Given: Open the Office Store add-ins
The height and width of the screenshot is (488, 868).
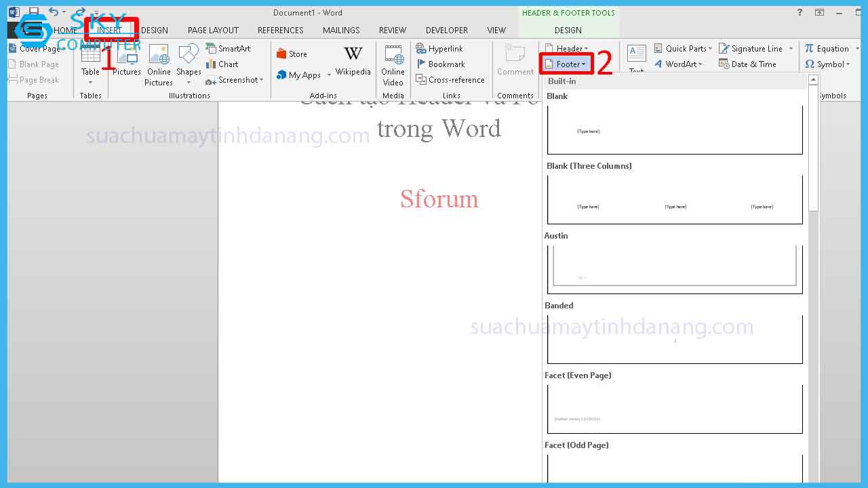Looking at the screenshot, I should [x=292, y=54].
